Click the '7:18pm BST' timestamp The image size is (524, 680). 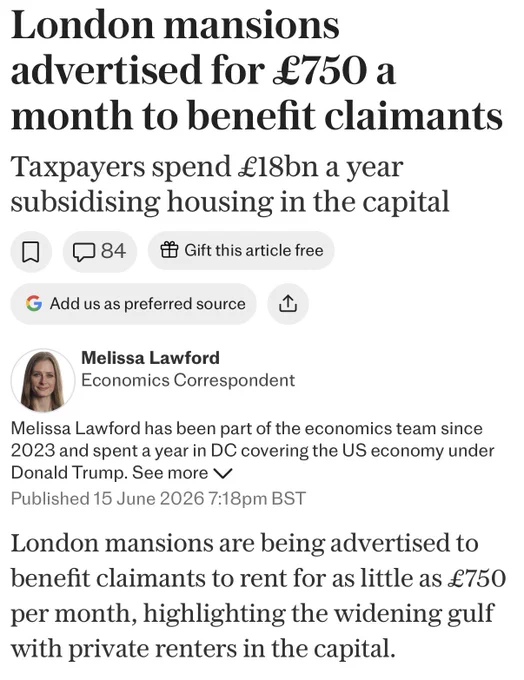tap(257, 498)
